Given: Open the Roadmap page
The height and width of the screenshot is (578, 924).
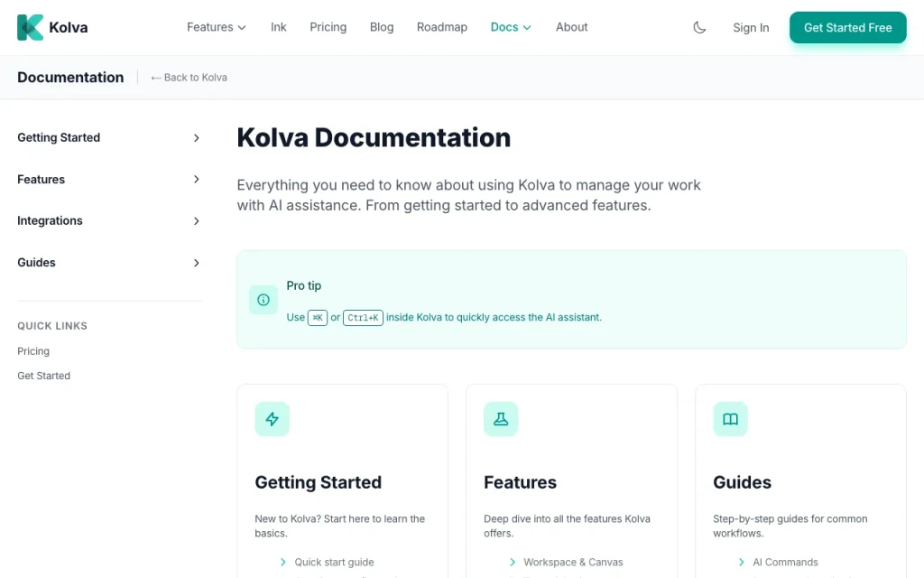Looking at the screenshot, I should pyautogui.click(x=442, y=27).
